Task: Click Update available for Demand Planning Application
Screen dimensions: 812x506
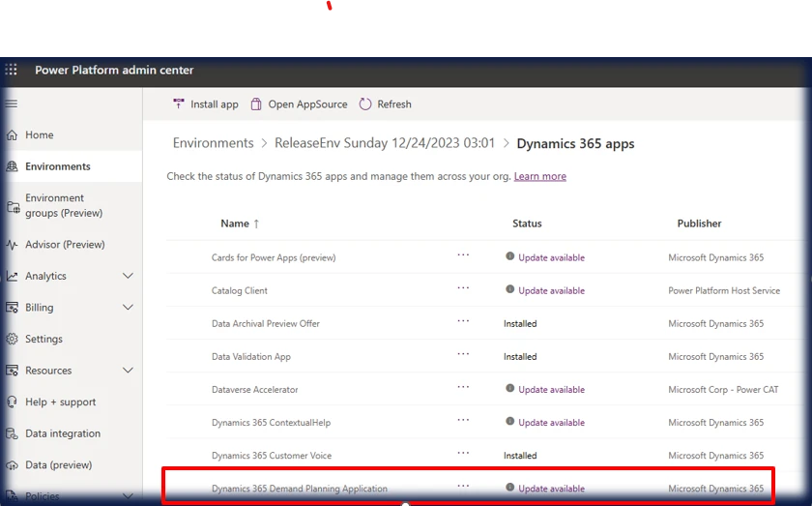Action: click(552, 489)
